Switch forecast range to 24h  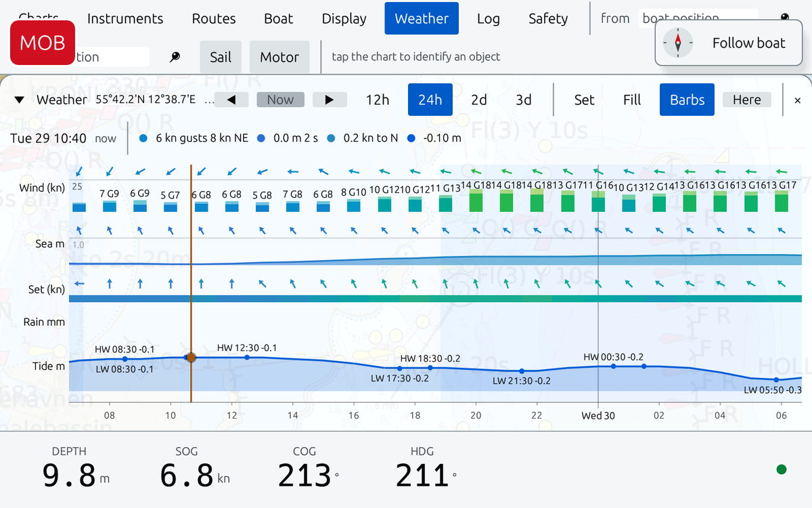click(x=430, y=100)
